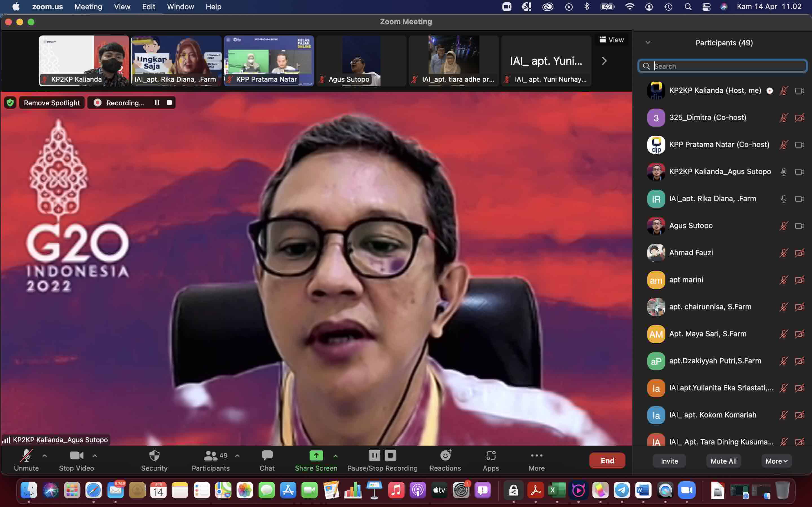This screenshot has height=507, width=812.
Task: Expand audio options arrow beside Unmute
Action: point(45,456)
